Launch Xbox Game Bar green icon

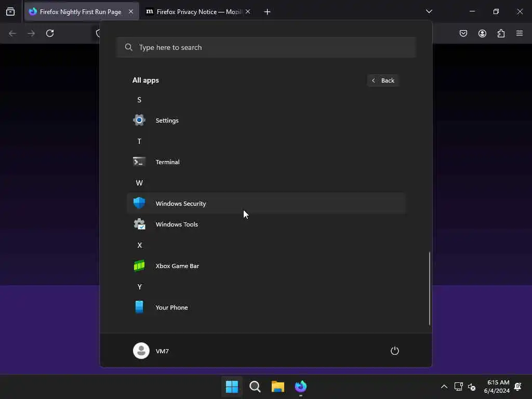tap(139, 265)
